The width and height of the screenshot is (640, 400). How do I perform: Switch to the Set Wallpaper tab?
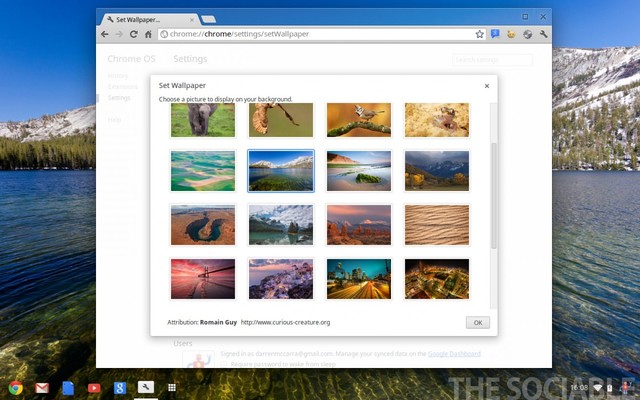[x=149, y=20]
